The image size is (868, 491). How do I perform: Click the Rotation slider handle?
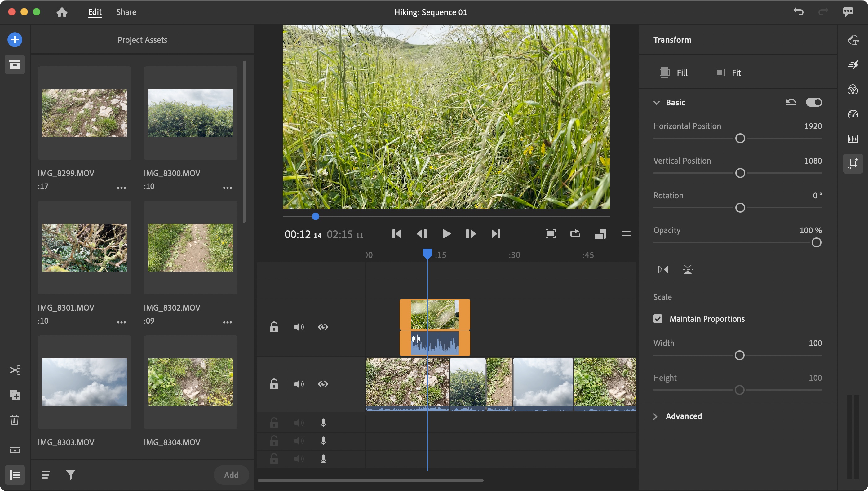pos(740,208)
